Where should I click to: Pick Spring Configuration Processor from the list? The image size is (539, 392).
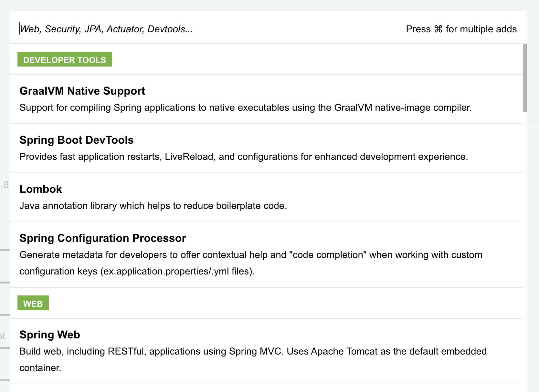point(103,238)
